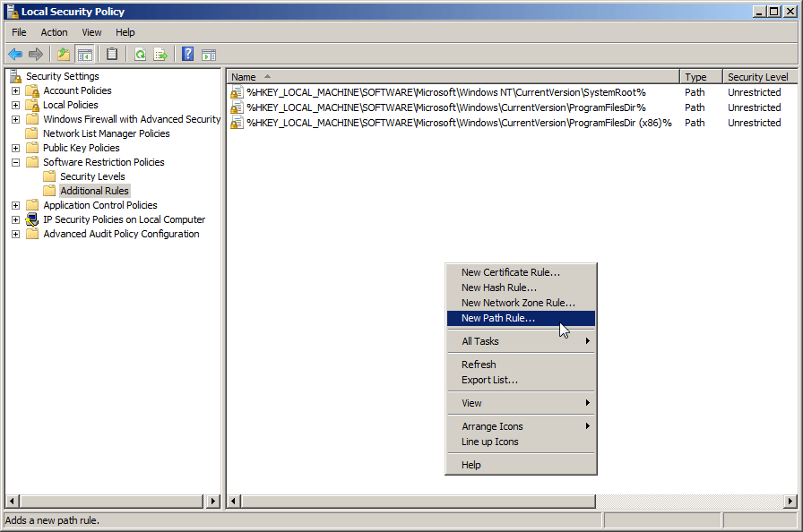Expand Windows Firewall with Advanced Security node
This screenshot has width=803, height=532.
click(x=16, y=120)
